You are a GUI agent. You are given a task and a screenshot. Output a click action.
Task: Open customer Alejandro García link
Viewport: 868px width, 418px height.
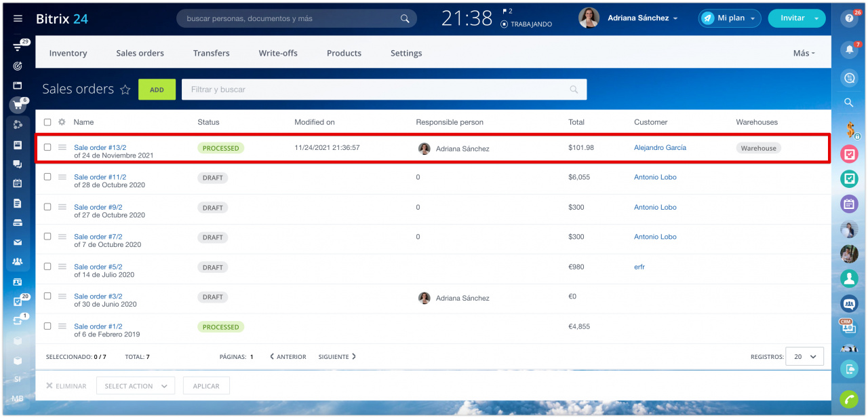coord(660,147)
